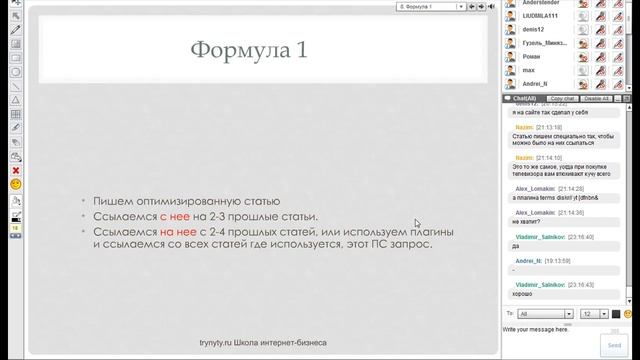
Task: Click chat sender name Vladimir_Salnikov at 23:16:40
Action: 540,237
